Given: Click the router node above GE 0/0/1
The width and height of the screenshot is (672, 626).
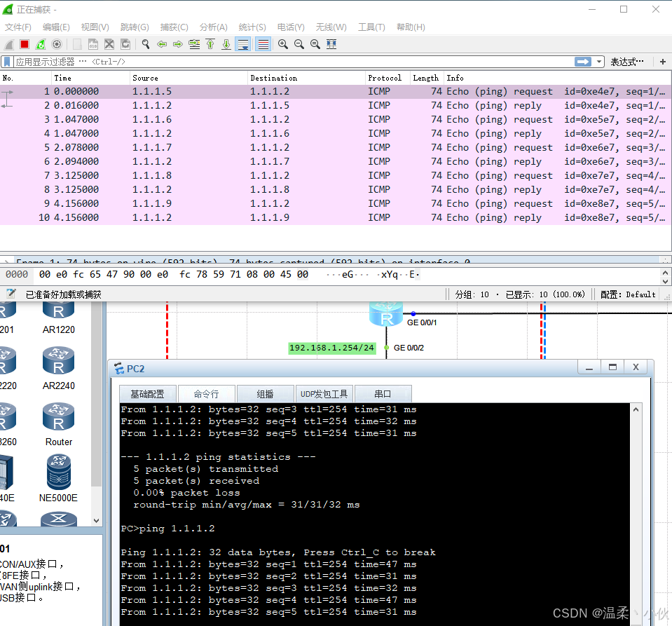Looking at the screenshot, I should click(386, 313).
